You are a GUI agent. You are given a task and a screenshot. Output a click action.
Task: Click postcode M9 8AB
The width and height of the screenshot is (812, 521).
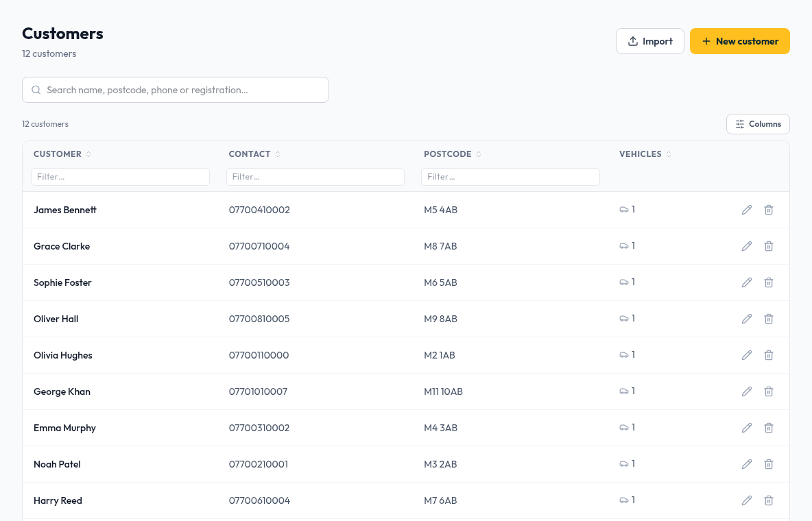pos(440,319)
